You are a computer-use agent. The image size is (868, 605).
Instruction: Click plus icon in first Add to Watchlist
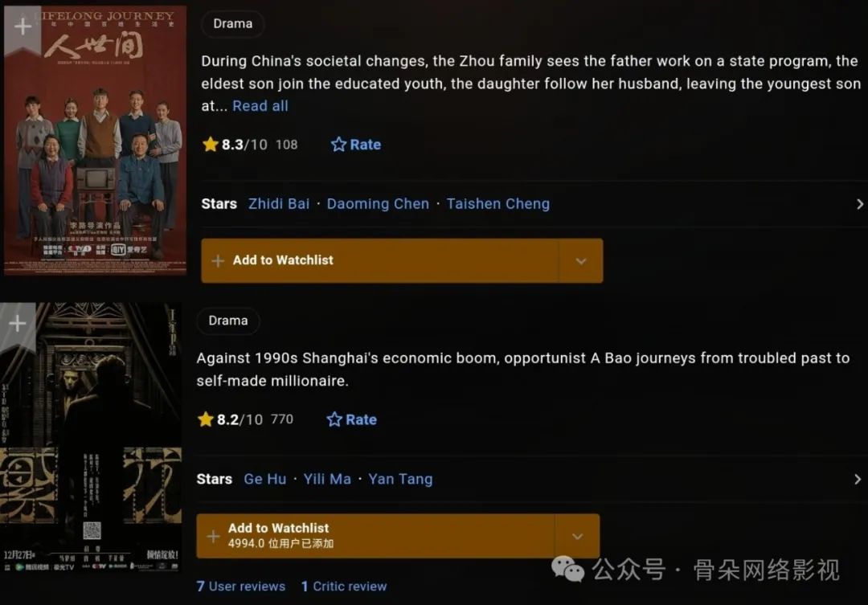(x=218, y=260)
